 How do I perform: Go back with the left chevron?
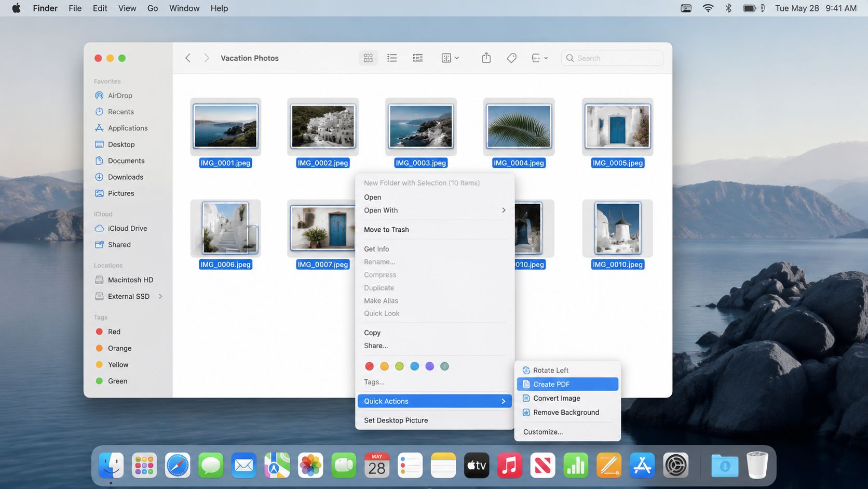pos(188,58)
